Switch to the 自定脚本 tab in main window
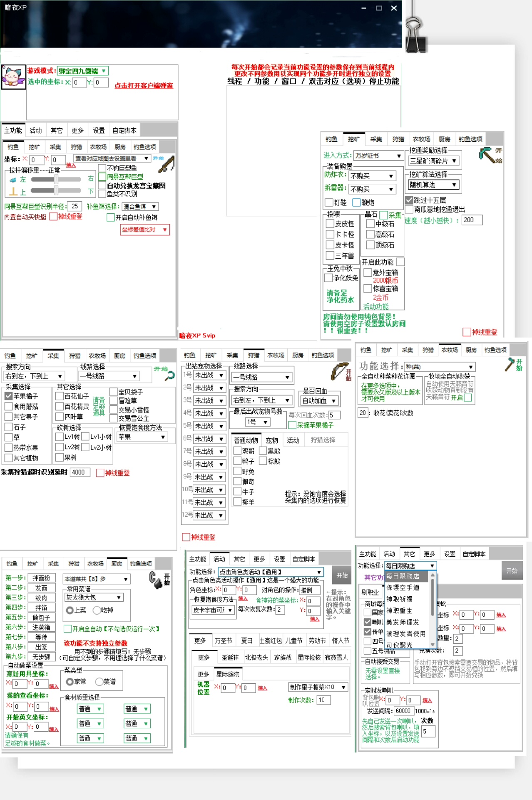This screenshot has width=532, height=800. (124, 130)
